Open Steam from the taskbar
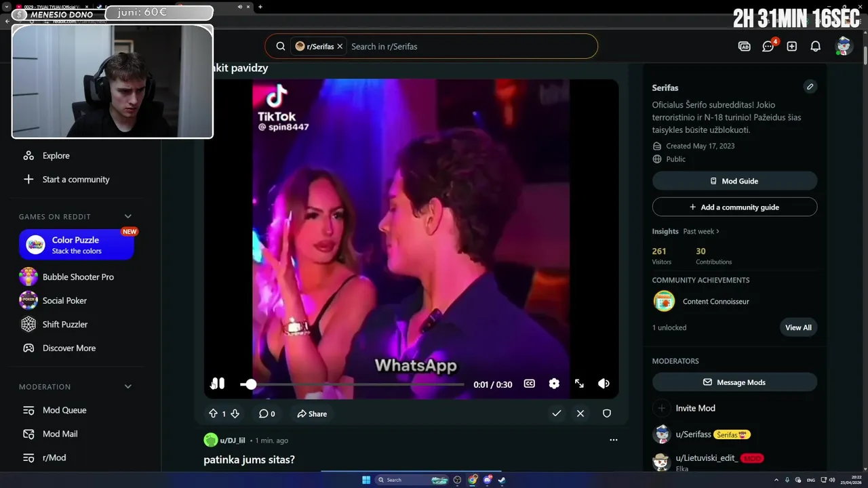This screenshot has height=488, width=868. click(502, 480)
